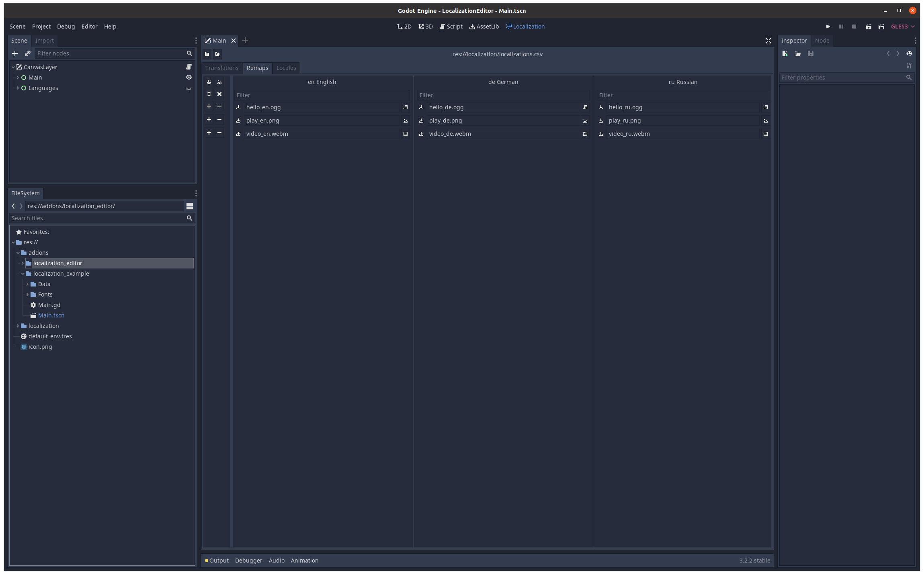The height and width of the screenshot is (575, 924).
Task: Remove the play_en.png remap row with minus
Action: click(219, 119)
